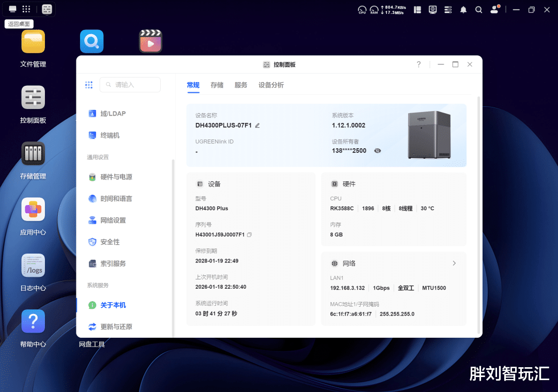
Task: Open the 日志中心 logs icon
Action: click(x=33, y=265)
